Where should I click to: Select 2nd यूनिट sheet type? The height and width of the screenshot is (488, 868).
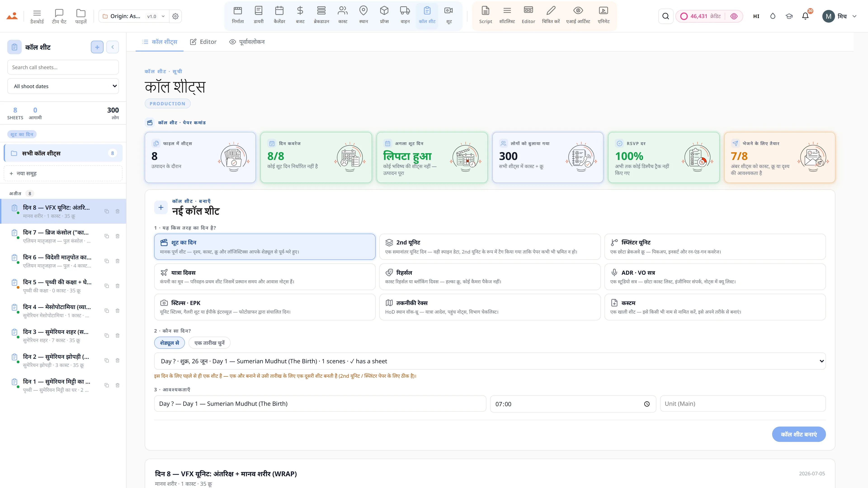click(x=490, y=246)
